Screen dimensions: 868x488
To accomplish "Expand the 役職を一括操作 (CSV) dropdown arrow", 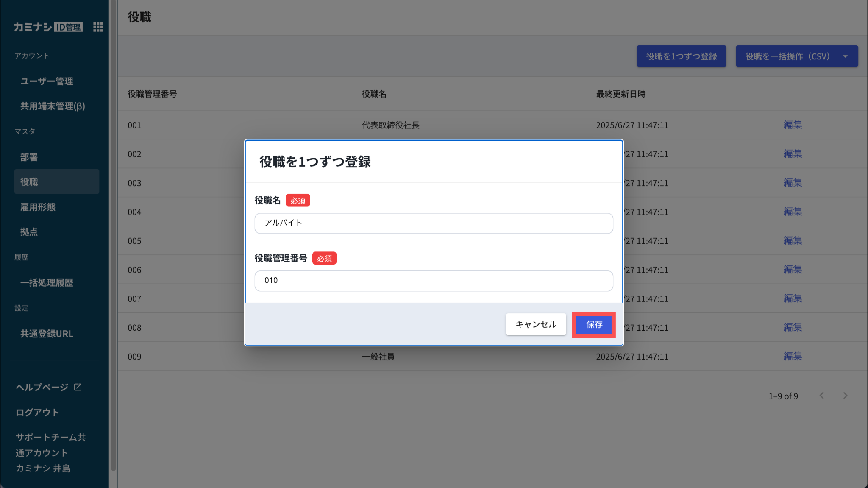I will [x=846, y=56].
